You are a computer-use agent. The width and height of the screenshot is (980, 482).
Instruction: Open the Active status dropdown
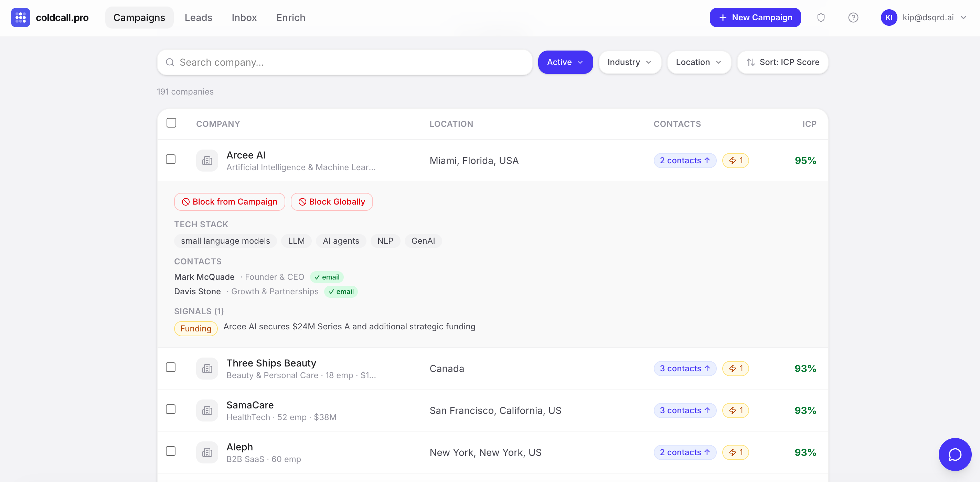coord(565,62)
